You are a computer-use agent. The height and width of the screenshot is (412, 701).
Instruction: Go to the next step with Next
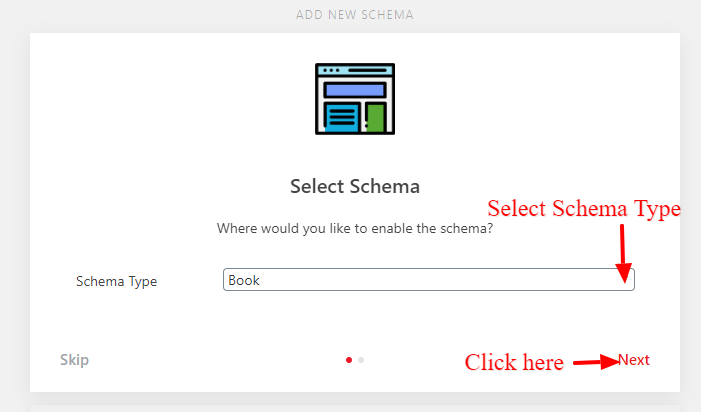(634, 360)
